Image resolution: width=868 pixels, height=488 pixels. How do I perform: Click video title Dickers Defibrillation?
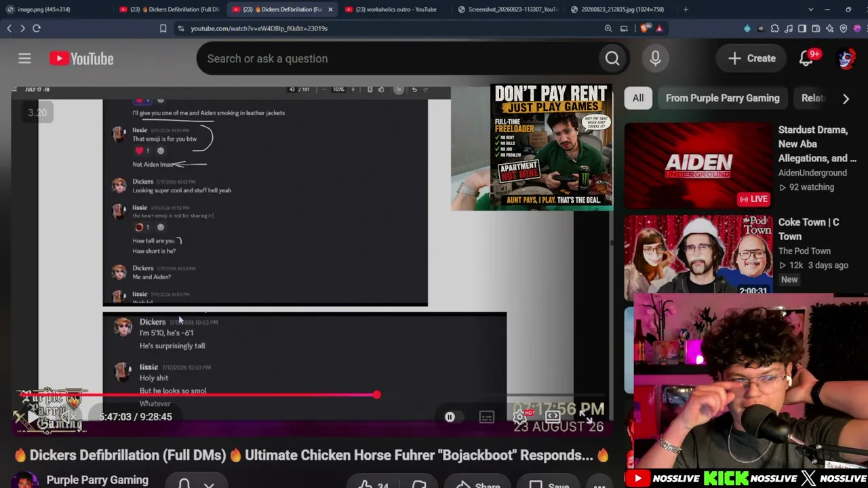[311, 455]
